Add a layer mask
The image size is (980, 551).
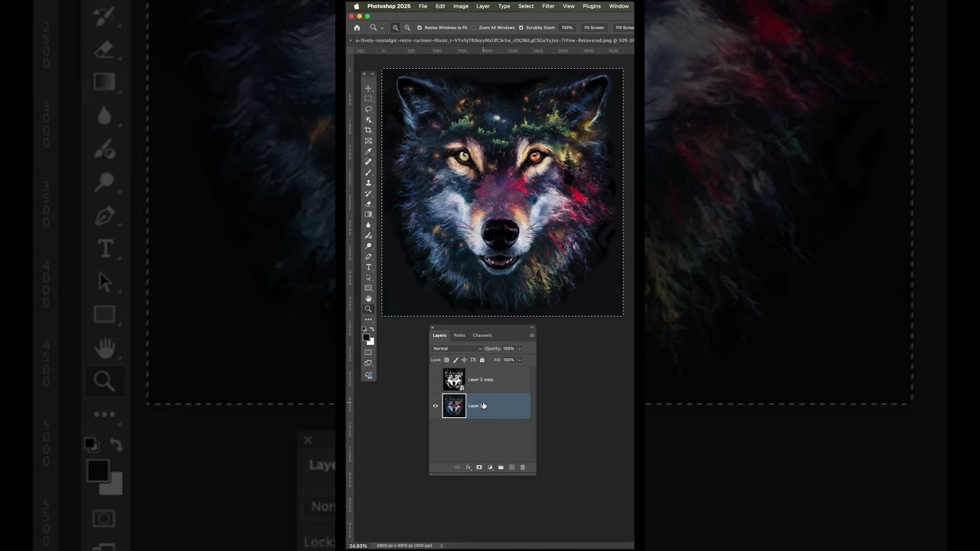(479, 468)
